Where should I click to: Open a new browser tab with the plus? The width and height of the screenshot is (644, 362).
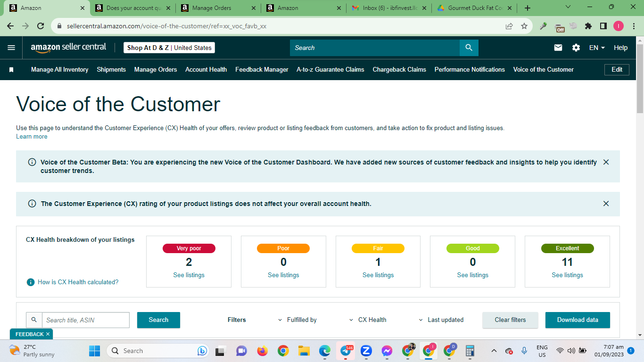pyautogui.click(x=528, y=8)
